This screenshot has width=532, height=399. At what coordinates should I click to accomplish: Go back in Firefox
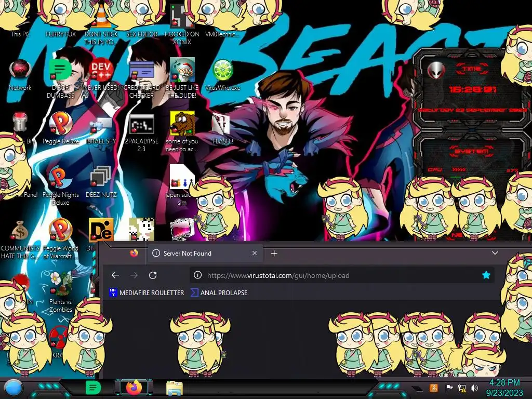click(115, 275)
